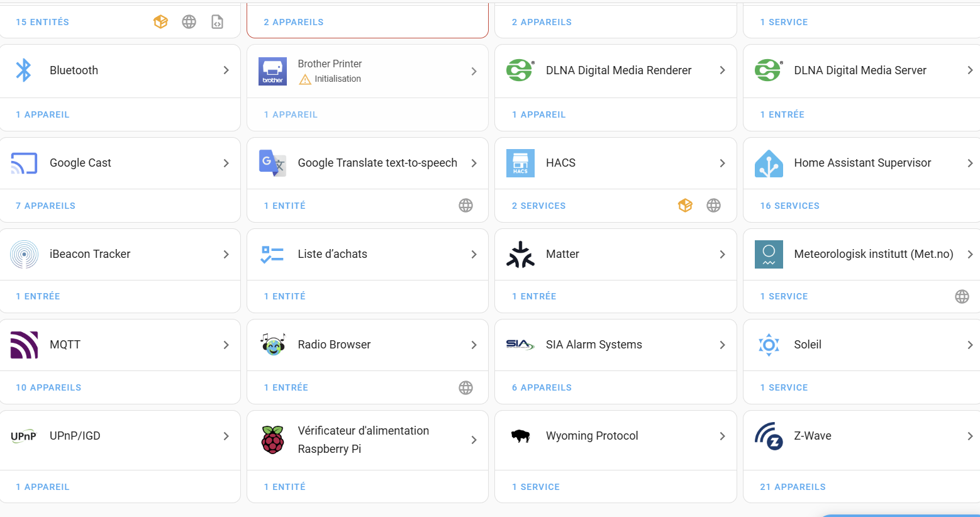This screenshot has height=517, width=980.
Task: Click the Met.no weather institute icon
Action: (769, 254)
